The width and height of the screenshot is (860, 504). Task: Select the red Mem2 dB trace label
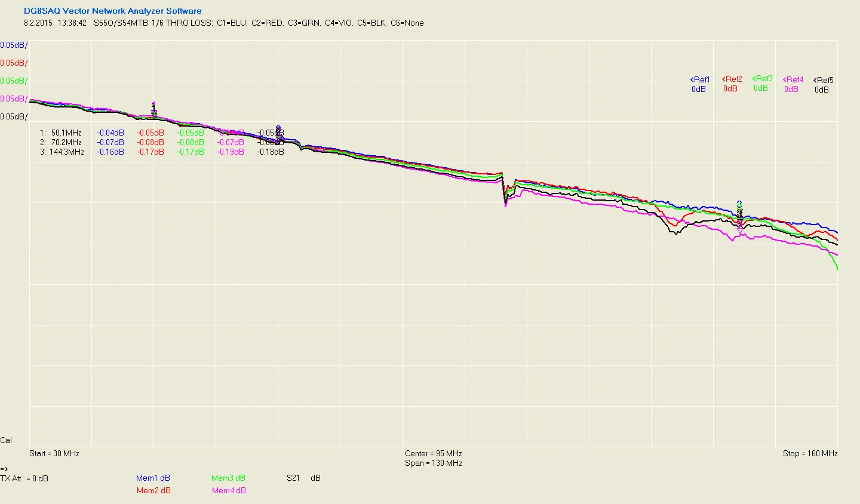click(x=153, y=490)
